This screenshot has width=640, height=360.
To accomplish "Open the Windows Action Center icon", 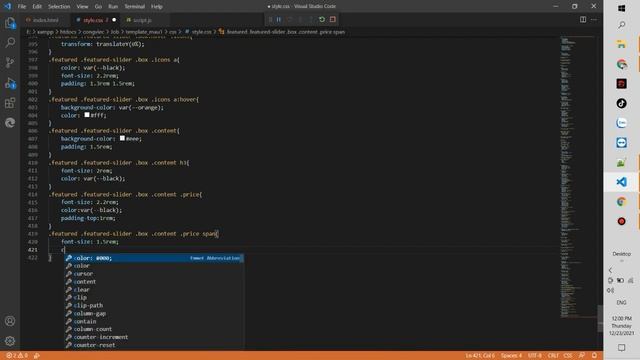I will tap(622, 348).
